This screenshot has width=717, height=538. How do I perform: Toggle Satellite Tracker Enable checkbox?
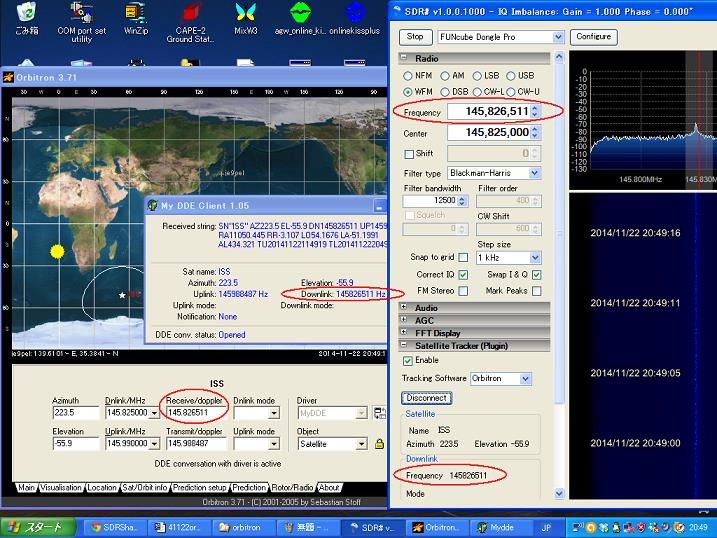tap(408, 361)
